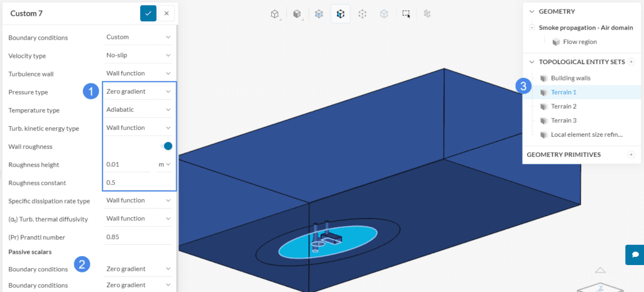The image size is (644, 292).
Task: Click the Passive scalars heading
Action: 30,252
